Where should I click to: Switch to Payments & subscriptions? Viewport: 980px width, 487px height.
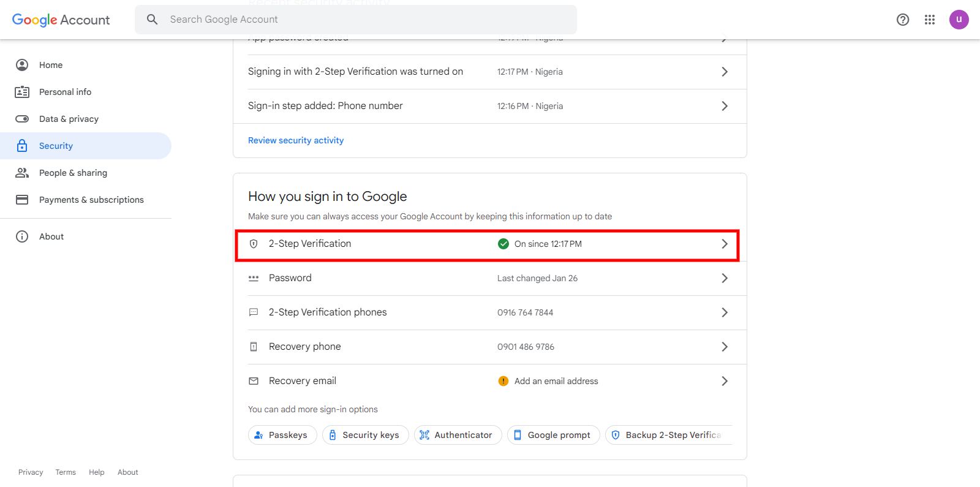pyautogui.click(x=91, y=200)
